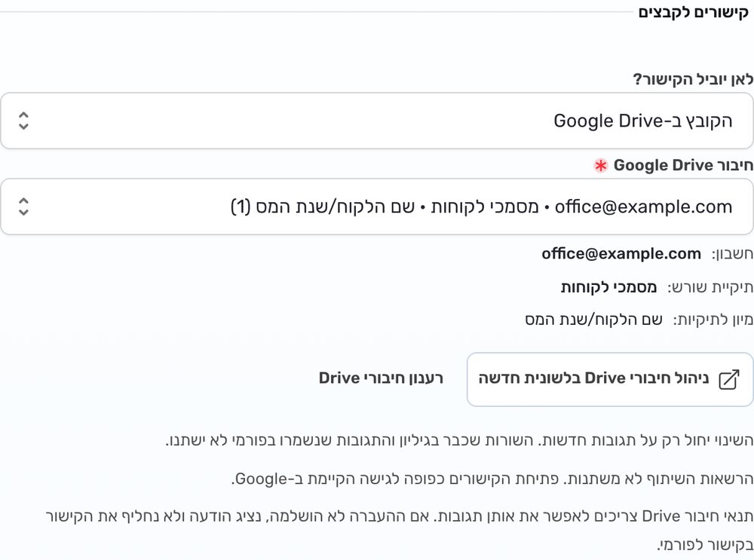The height and width of the screenshot is (560, 754).
Task: Click folder sorting value 'שם הלקוח/שנת המס'
Action: coord(593,320)
